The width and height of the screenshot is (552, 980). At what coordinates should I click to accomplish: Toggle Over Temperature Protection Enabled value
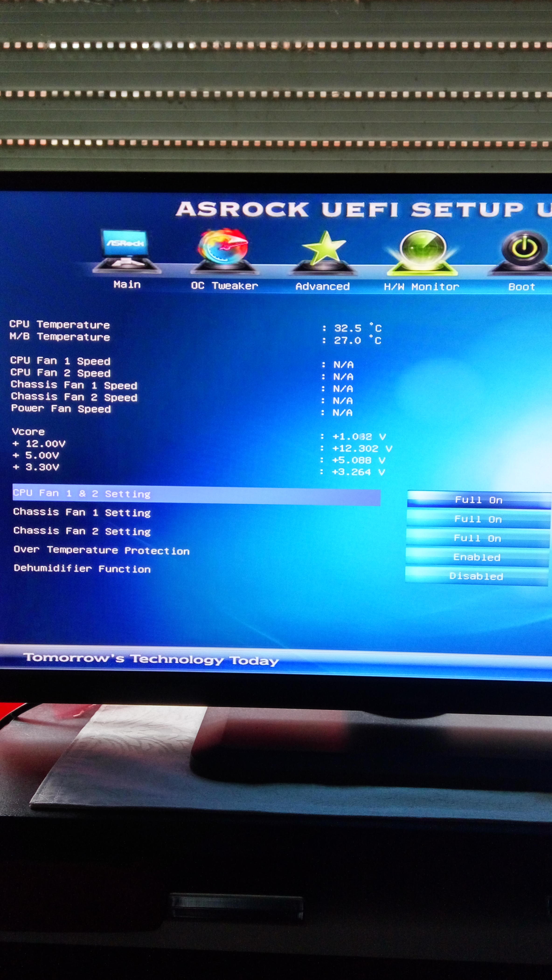tap(477, 557)
